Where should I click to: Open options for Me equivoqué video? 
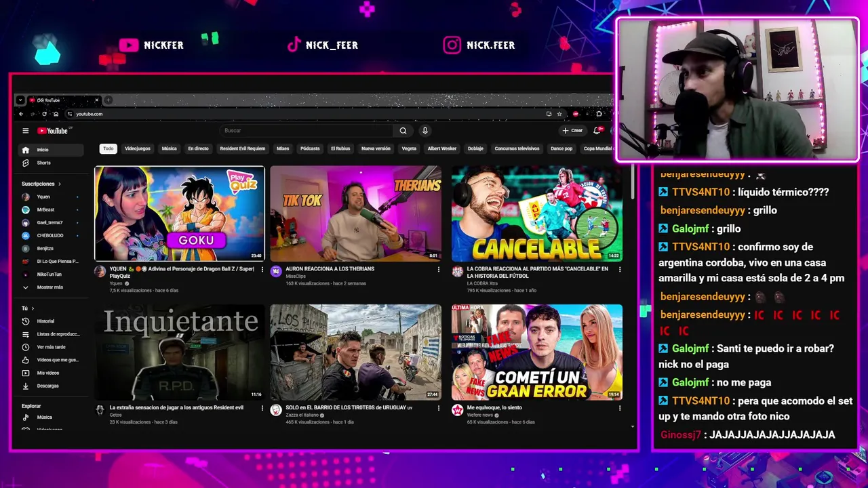tap(620, 408)
